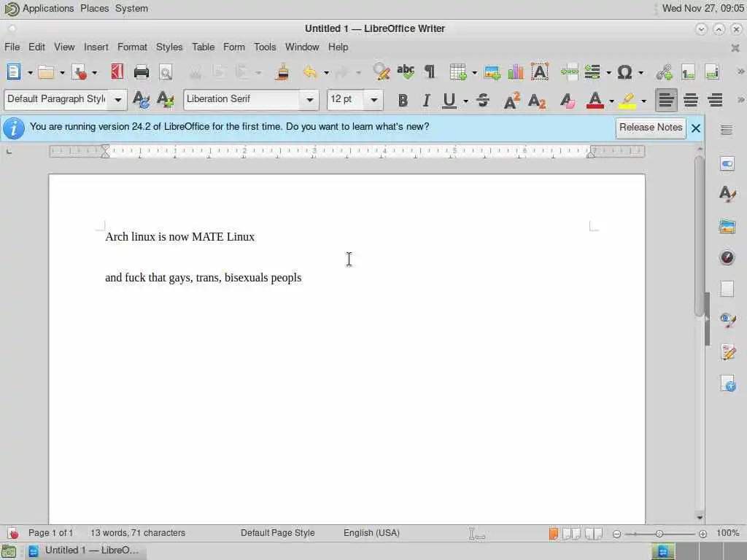
Task: Open the sidebar Gallery panel
Action: click(727, 227)
